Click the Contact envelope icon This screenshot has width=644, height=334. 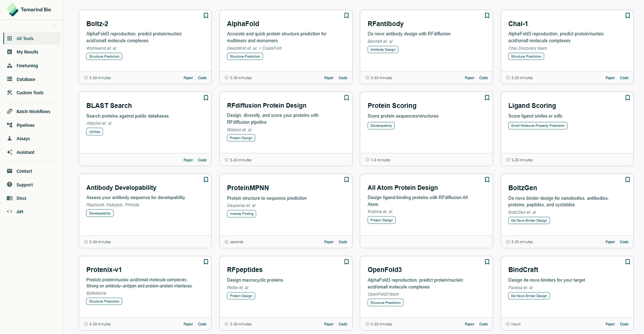point(10,171)
